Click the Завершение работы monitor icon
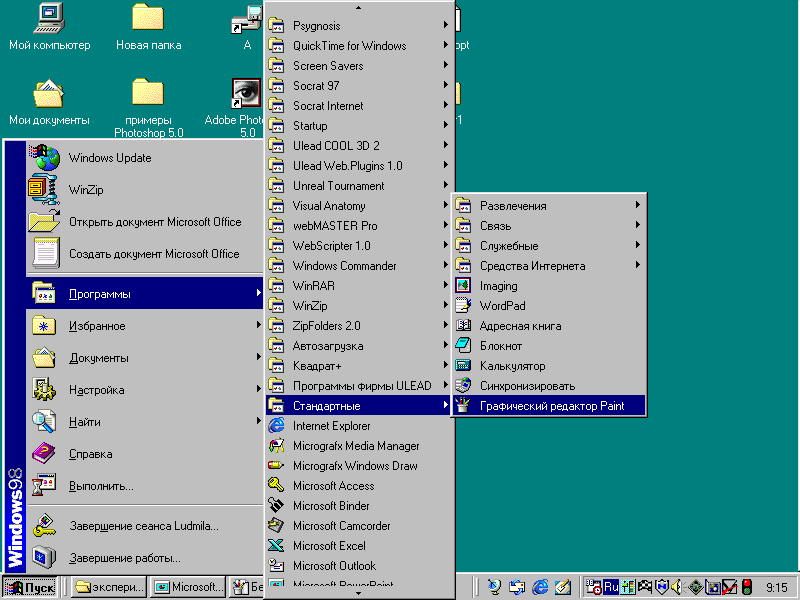Image resolution: width=800 pixels, height=600 pixels. (44, 557)
